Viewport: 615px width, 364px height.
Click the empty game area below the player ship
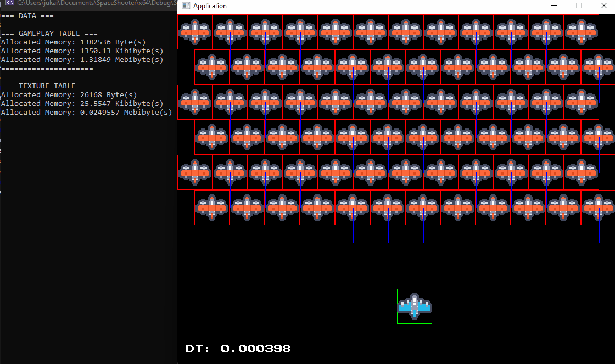tap(415, 343)
